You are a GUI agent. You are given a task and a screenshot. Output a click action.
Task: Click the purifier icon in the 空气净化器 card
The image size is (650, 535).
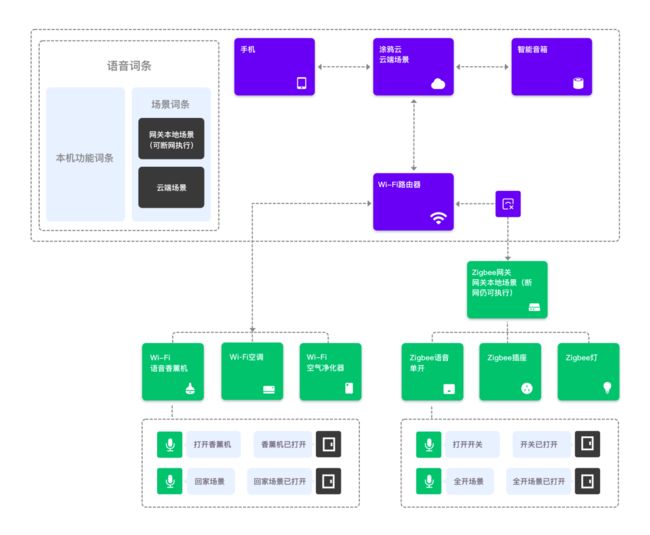click(349, 388)
